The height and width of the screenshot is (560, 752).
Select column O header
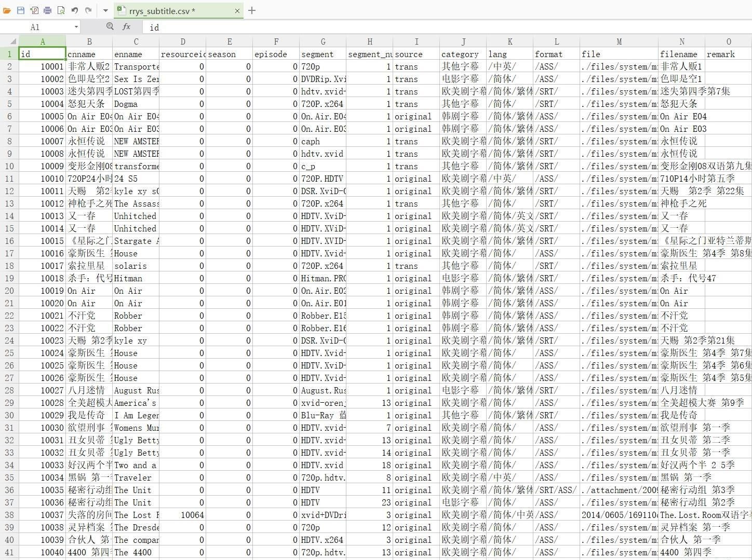(729, 42)
